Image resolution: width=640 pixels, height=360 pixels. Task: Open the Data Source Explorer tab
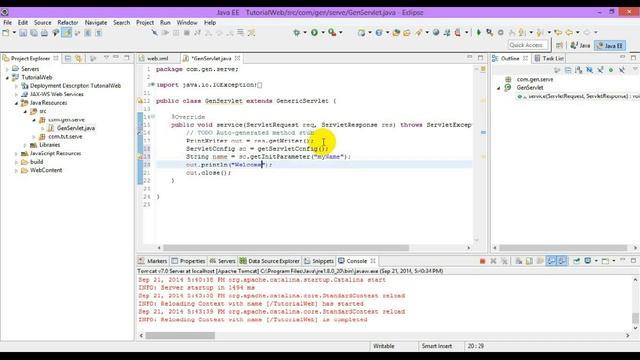(x=270, y=261)
